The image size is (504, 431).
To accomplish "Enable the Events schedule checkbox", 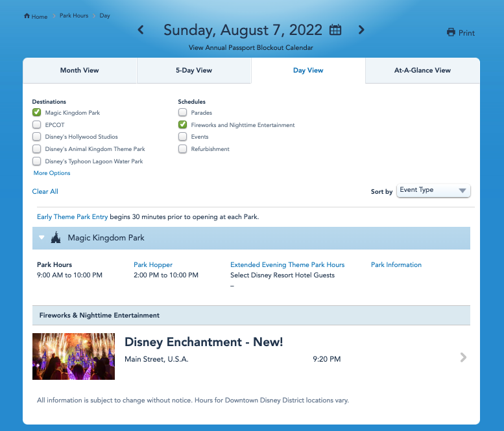I will click(x=182, y=137).
